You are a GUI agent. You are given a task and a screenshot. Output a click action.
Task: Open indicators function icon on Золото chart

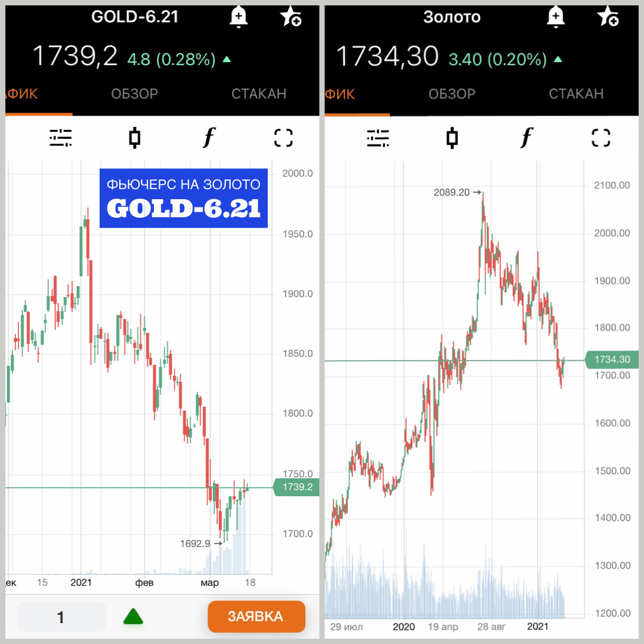point(527,137)
